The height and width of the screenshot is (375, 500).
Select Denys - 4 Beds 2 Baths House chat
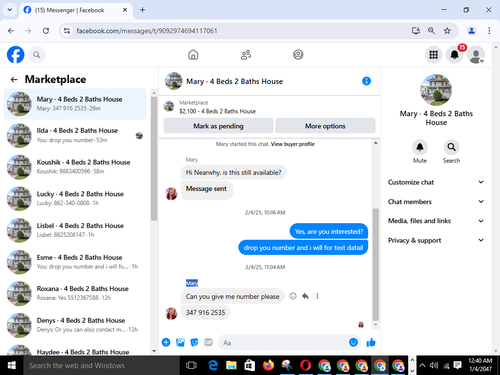pyautogui.click(x=75, y=325)
